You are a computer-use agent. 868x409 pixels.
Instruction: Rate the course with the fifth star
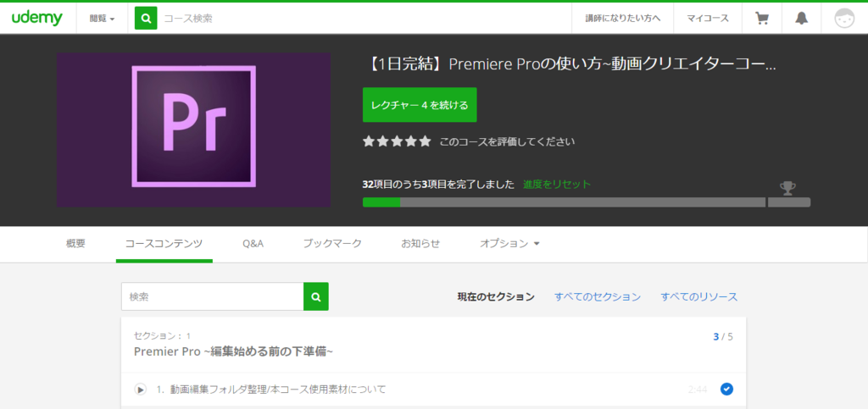pyautogui.click(x=426, y=141)
